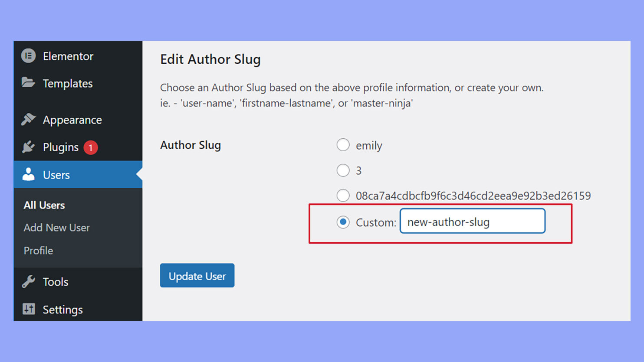Click the Author Slug field label
Image resolution: width=644 pixels, height=362 pixels.
(x=191, y=145)
